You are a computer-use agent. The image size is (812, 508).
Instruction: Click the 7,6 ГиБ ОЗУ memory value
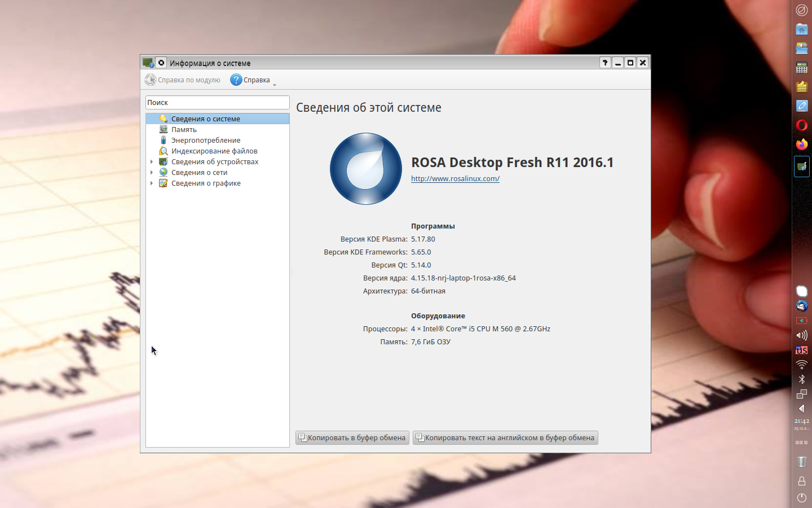click(x=431, y=342)
